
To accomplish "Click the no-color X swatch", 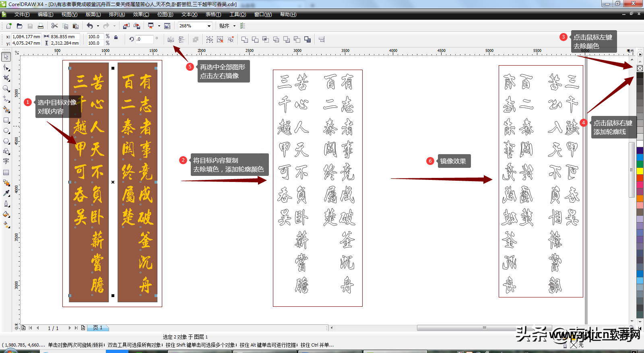I will (x=640, y=68).
